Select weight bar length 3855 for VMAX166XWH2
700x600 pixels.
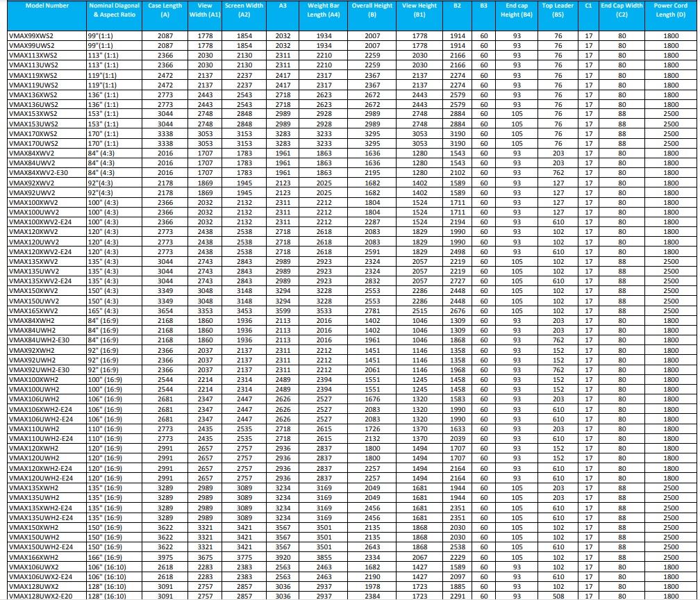pyautogui.click(x=324, y=557)
